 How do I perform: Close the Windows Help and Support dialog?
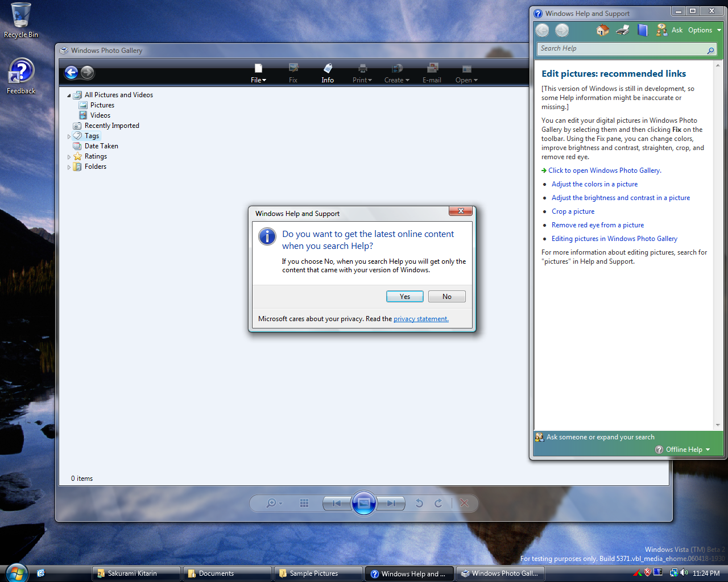[461, 211]
